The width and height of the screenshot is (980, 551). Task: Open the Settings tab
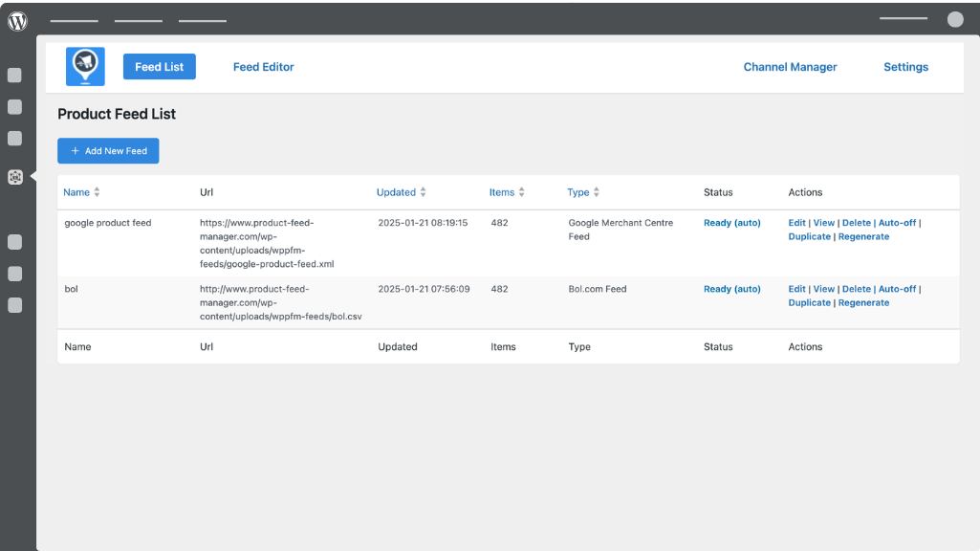[x=905, y=67]
